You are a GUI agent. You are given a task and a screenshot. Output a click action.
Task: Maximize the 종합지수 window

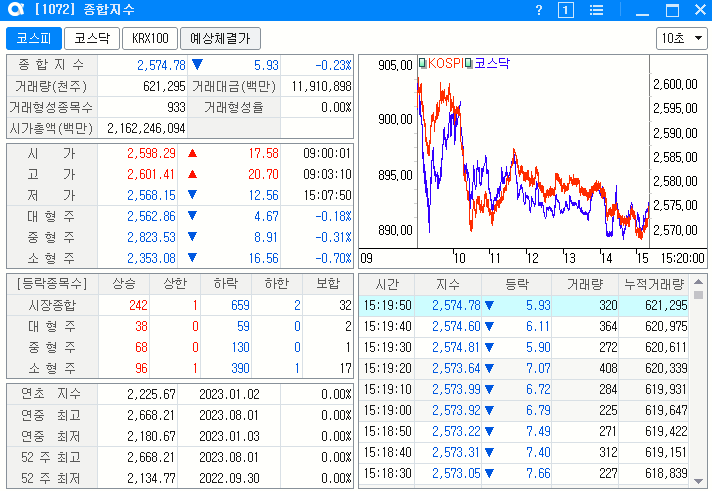coord(672,10)
